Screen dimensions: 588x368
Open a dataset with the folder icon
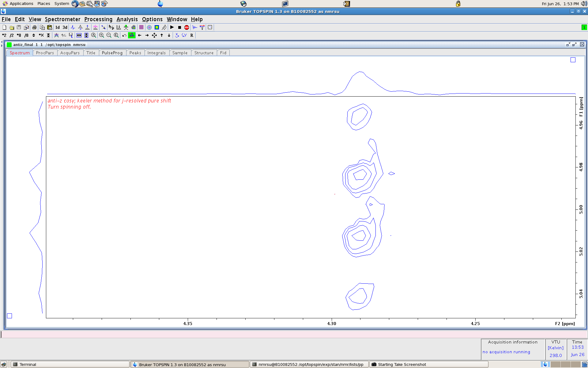12,27
